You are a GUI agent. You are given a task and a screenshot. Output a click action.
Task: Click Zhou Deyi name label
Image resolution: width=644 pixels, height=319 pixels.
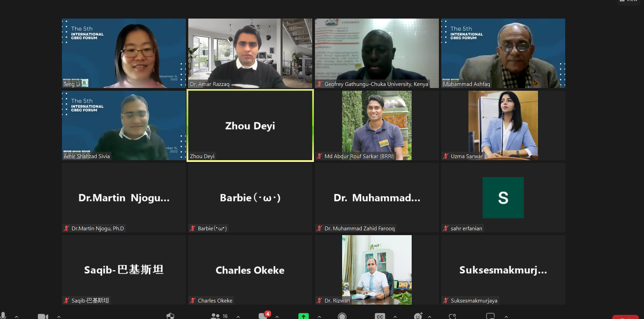pos(202,156)
